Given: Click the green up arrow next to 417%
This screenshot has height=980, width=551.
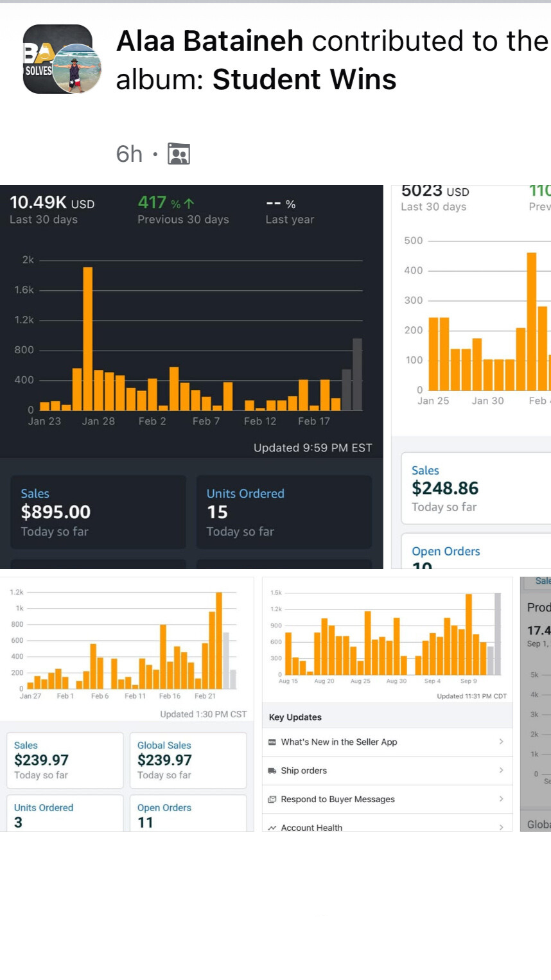Looking at the screenshot, I should coord(189,204).
